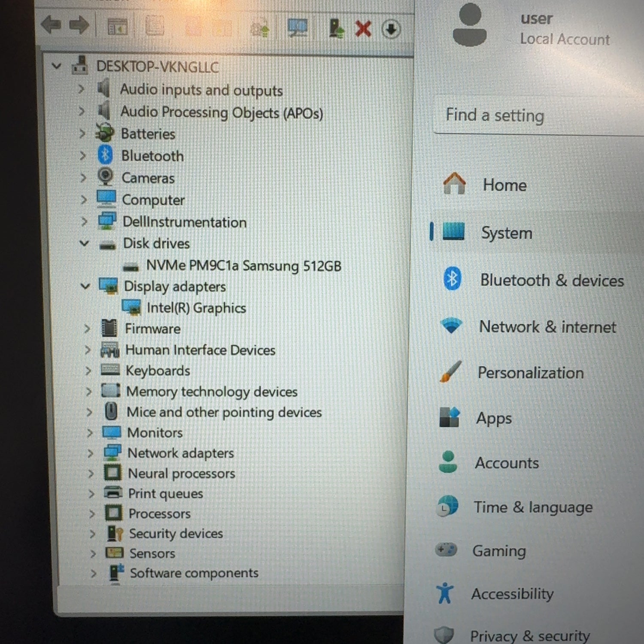Collapse the Display adapters category

tap(85, 286)
